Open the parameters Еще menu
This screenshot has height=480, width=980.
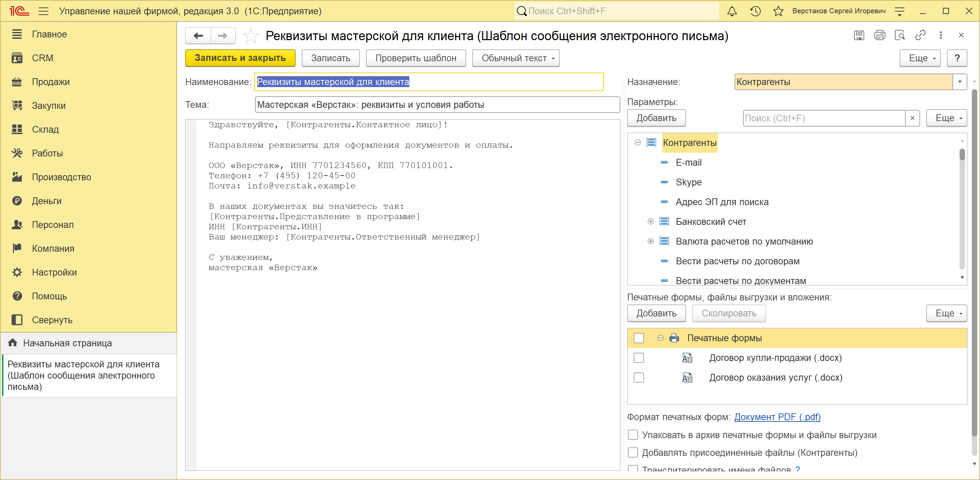(x=946, y=118)
